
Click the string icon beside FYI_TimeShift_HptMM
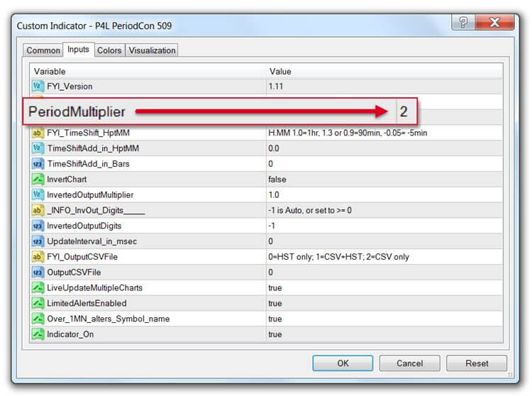pos(38,133)
